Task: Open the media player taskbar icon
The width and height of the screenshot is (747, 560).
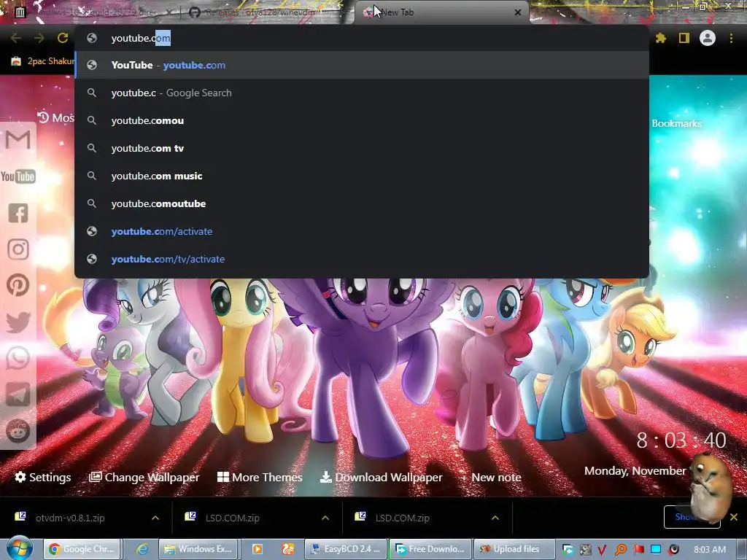Action: pyautogui.click(x=258, y=549)
